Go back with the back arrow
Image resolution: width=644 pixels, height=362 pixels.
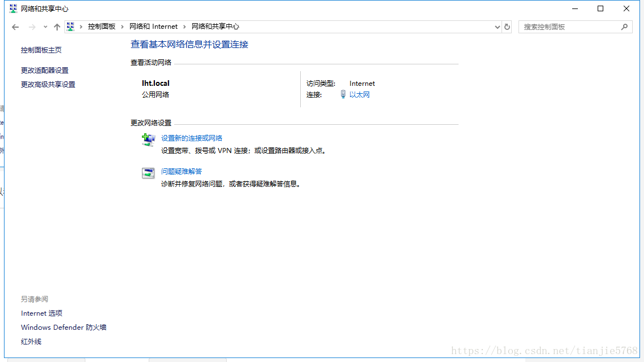coord(15,27)
